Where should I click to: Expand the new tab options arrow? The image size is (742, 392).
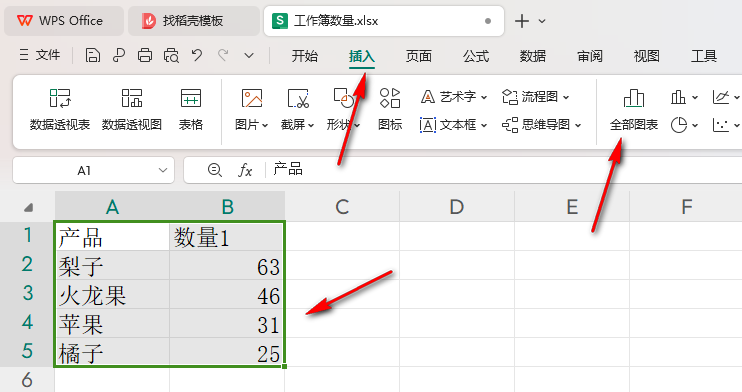click(542, 21)
